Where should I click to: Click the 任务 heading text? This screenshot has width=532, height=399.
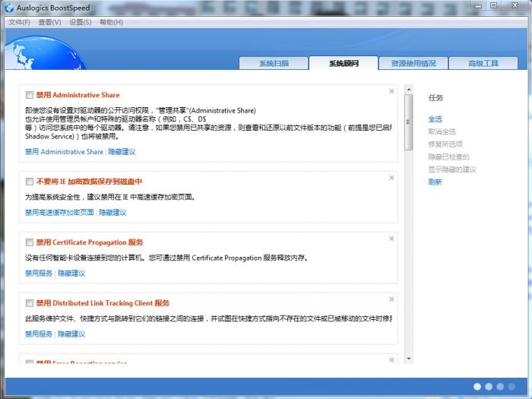point(435,98)
